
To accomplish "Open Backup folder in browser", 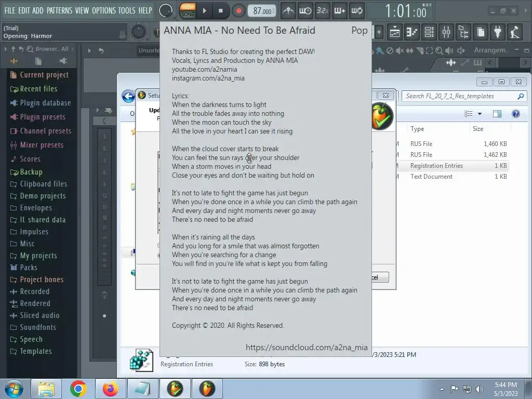I will [x=26, y=172].
